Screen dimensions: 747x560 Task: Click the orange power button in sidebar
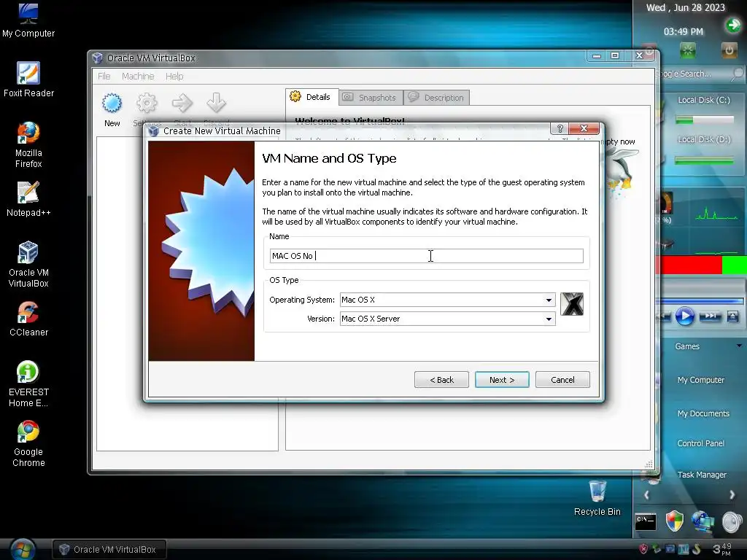729,50
